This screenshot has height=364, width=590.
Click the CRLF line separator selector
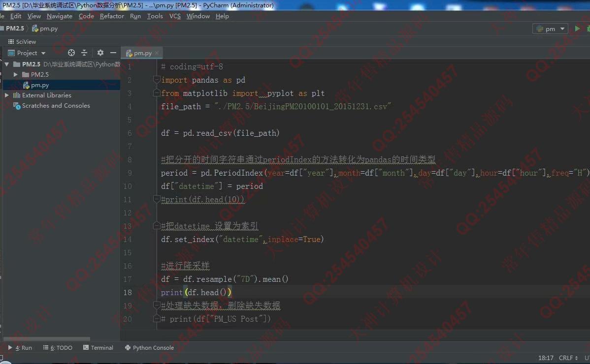(x=568, y=358)
